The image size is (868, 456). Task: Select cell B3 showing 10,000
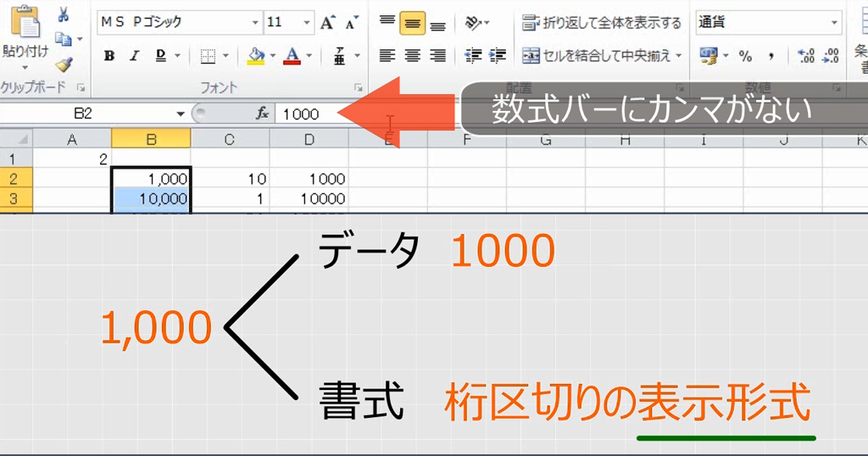151,198
